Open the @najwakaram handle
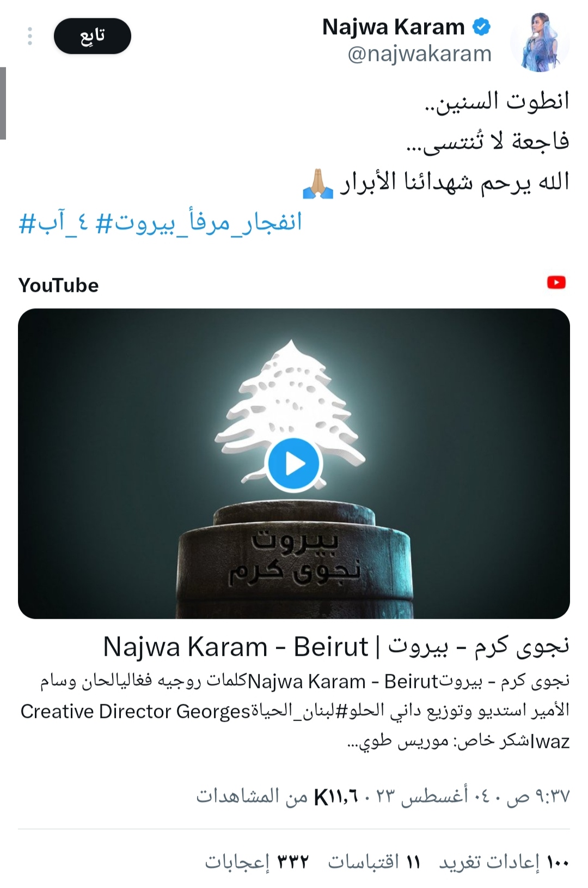The width and height of the screenshot is (588, 888). click(x=419, y=53)
